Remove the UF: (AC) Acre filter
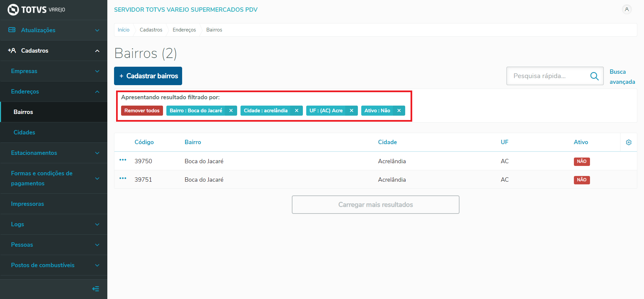This screenshot has width=644, height=299. point(352,111)
